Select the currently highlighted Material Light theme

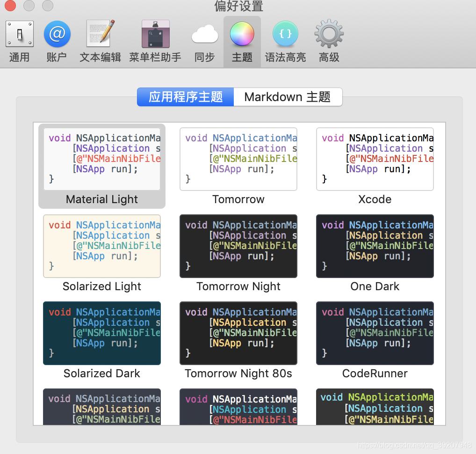(102, 159)
